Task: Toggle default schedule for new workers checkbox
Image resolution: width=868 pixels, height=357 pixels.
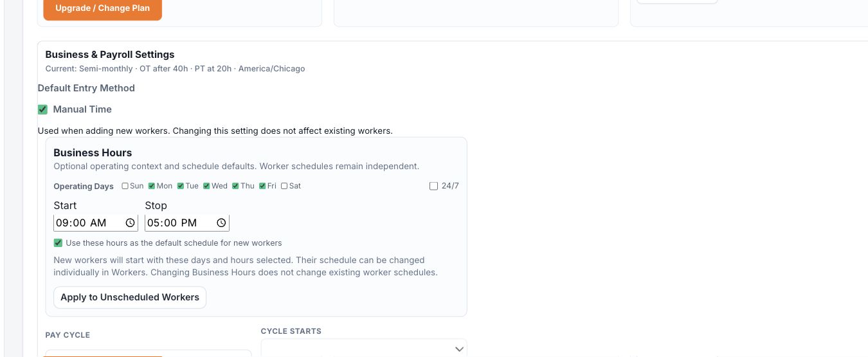Action: [x=58, y=243]
